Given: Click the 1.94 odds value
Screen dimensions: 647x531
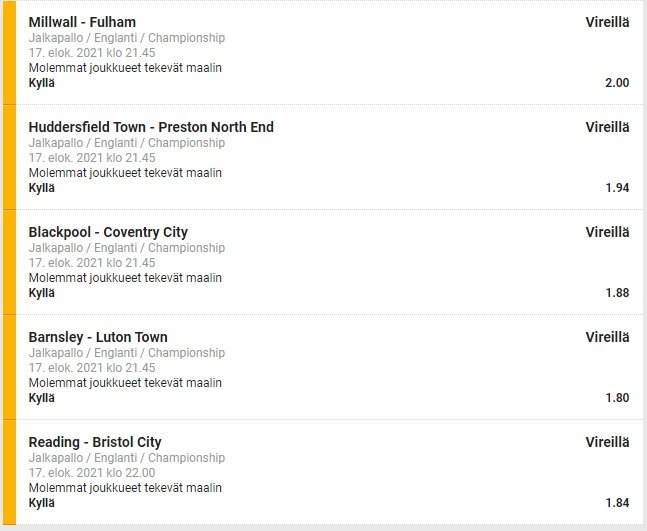Looking at the screenshot, I should point(617,188).
